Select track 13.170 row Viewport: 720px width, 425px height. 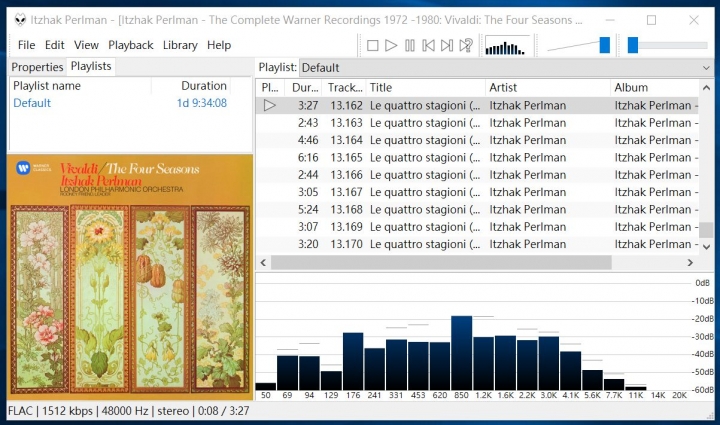[477, 244]
